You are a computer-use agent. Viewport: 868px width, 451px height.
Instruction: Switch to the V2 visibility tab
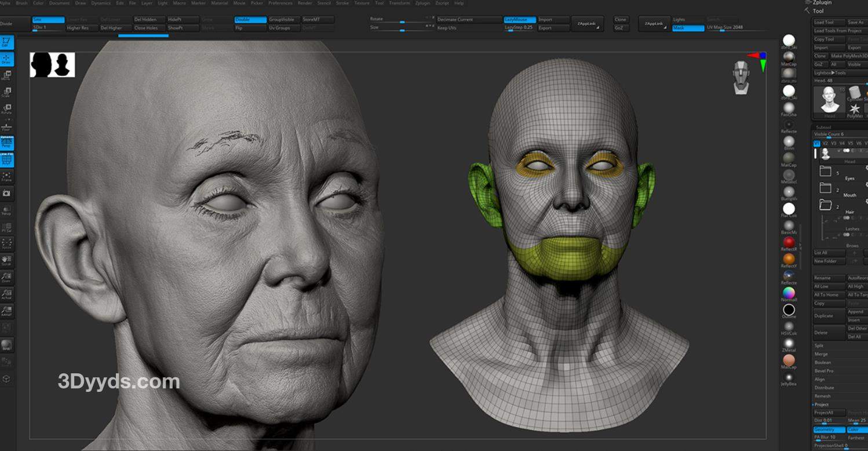(x=825, y=143)
